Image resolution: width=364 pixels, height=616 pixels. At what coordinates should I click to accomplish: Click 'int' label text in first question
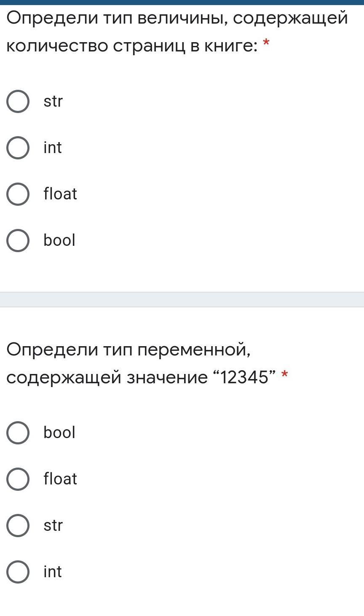[53, 148]
